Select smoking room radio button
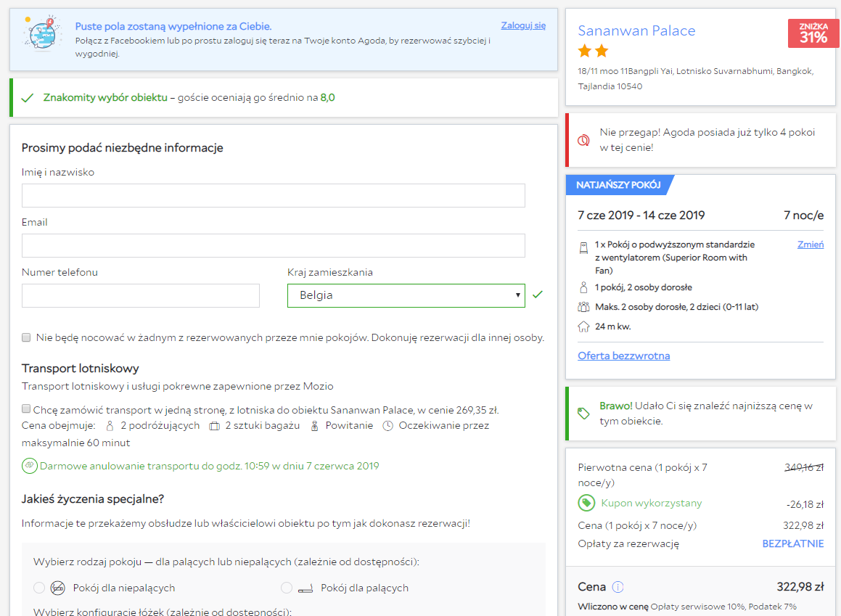The height and width of the screenshot is (616, 841). pos(287,588)
